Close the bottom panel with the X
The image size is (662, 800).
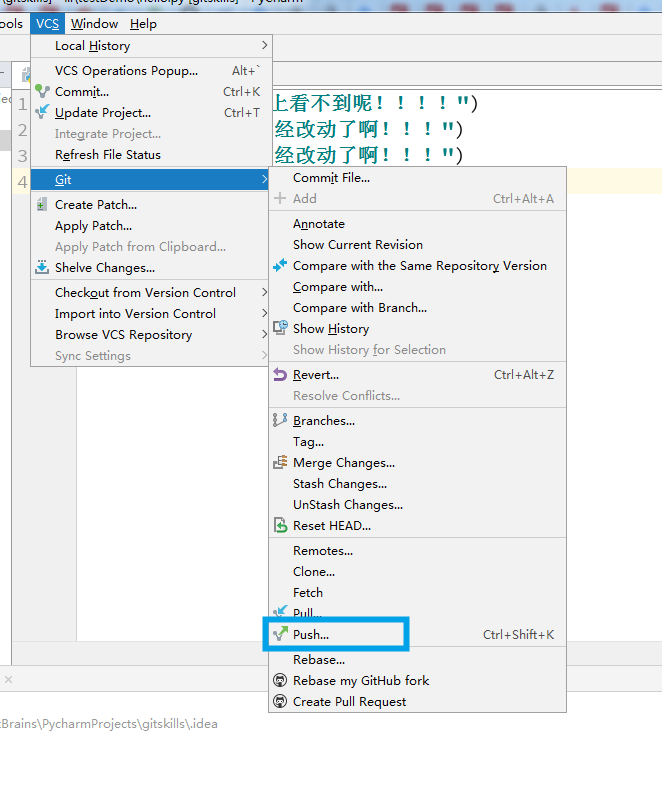point(8,679)
